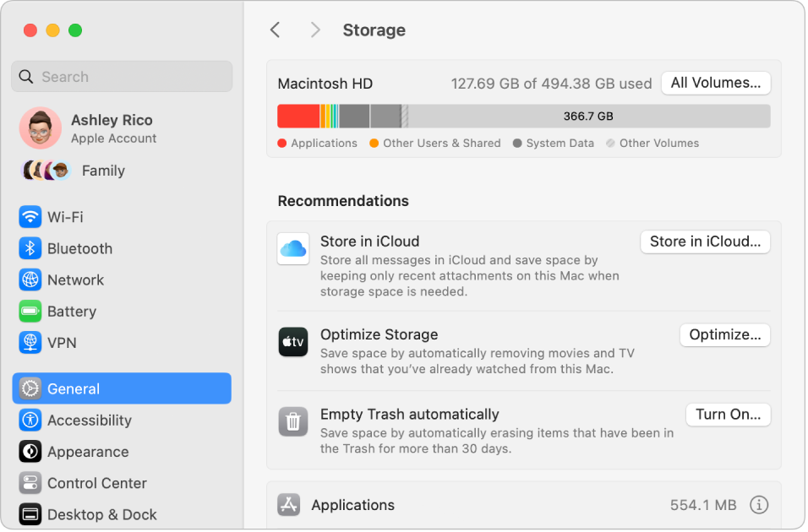Viewport: 808px width, 532px height.
Task: Click the forward navigation arrow
Action: 315,30
